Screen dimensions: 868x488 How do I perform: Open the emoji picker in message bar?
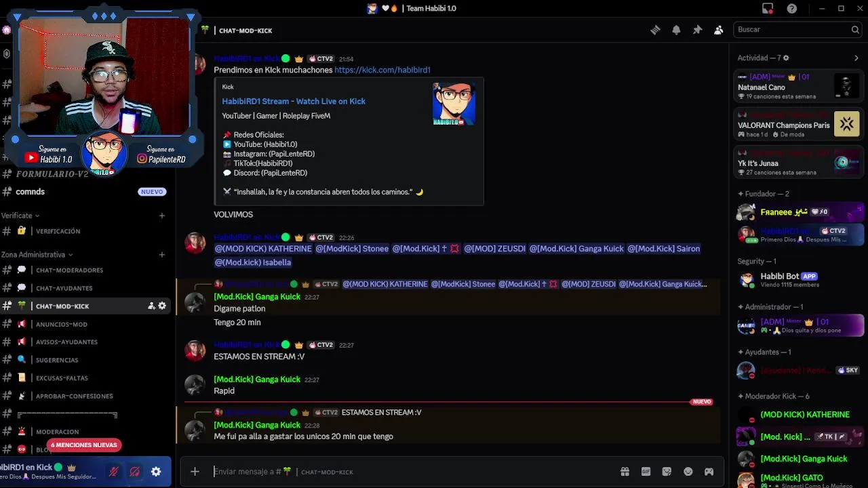click(688, 472)
